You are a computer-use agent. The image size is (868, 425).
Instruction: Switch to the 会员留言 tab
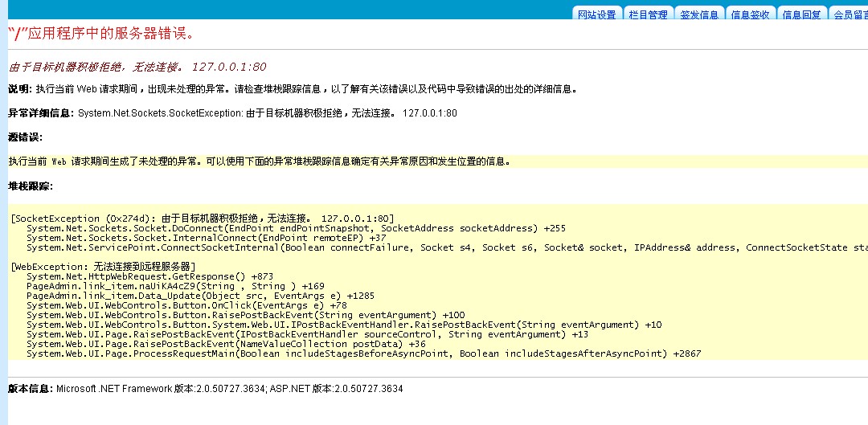point(849,14)
